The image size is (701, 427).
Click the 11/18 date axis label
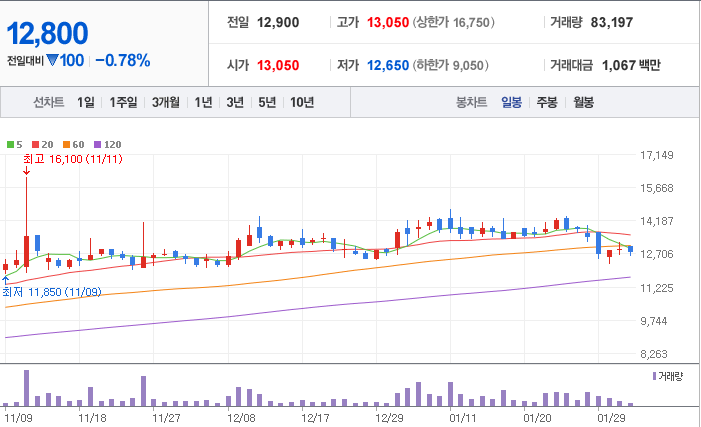(93, 419)
